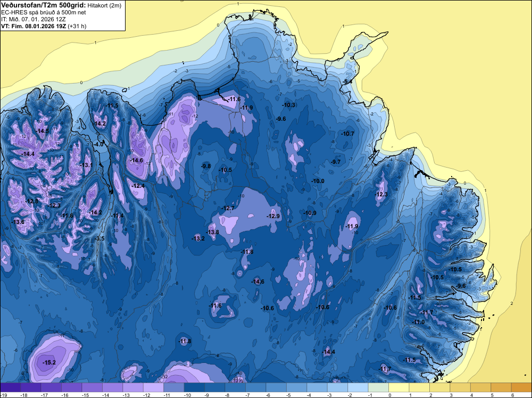Screen dimensions: 532x398
Task: Select the legend swatch between -6 and -5
Action: 276,387
